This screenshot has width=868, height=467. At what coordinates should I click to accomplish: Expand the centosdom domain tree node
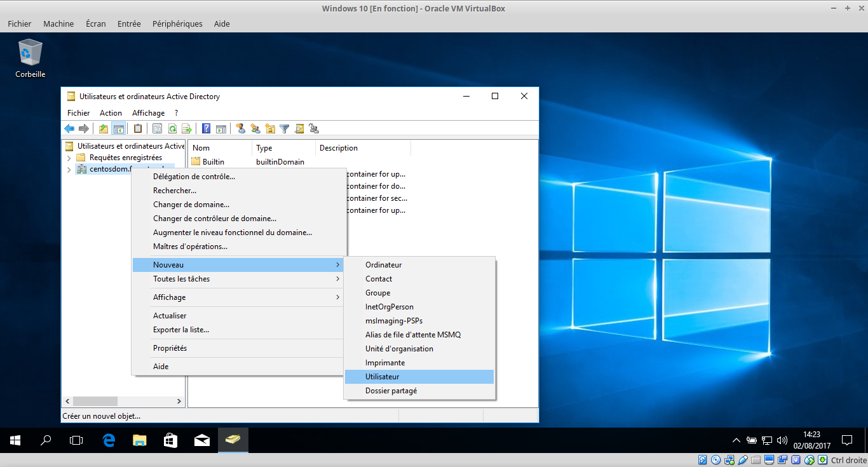coord(69,169)
